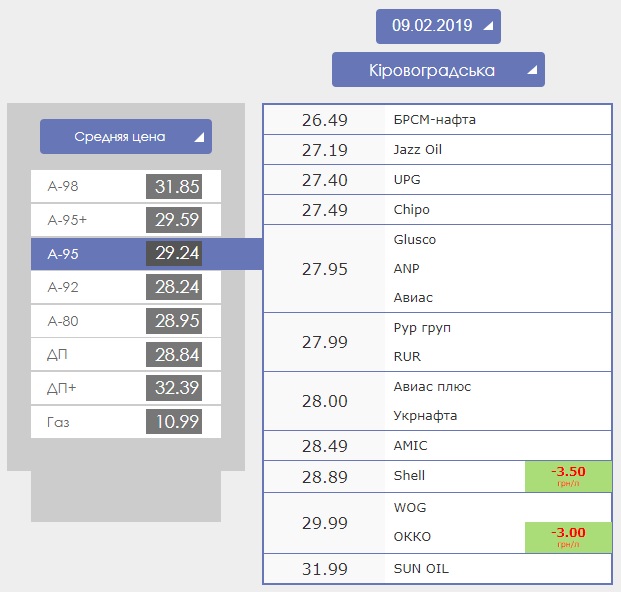Screen dimensions: 621x592
Task: Click the Авиас station name
Action: click(413, 298)
